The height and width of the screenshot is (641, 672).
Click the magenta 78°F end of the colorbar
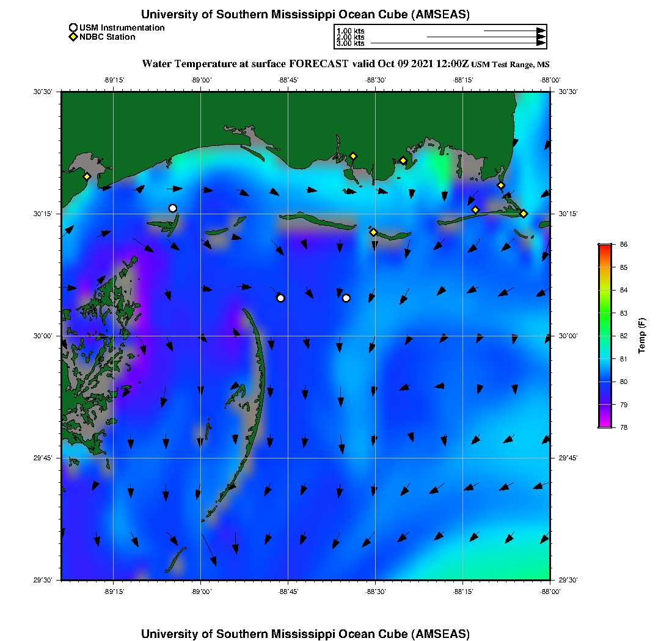605,424
